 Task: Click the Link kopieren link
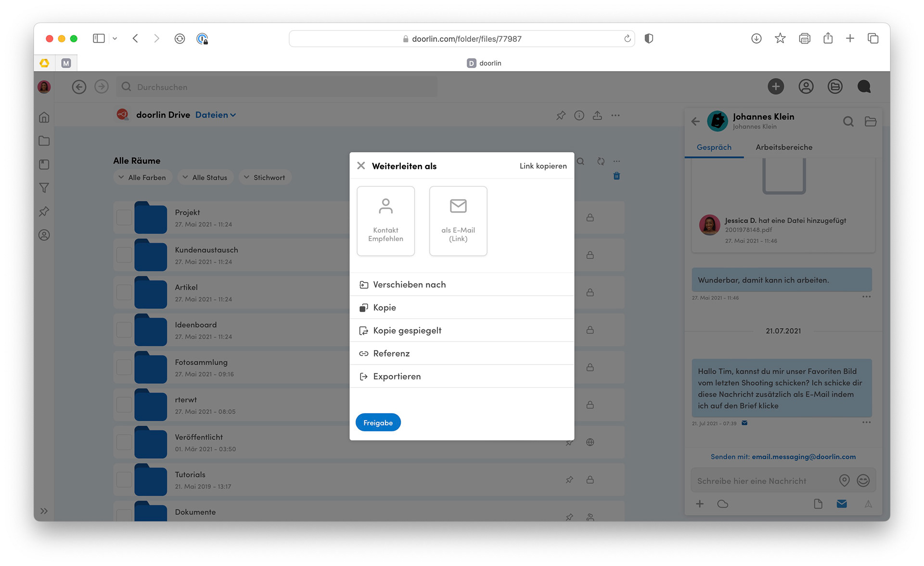543,166
